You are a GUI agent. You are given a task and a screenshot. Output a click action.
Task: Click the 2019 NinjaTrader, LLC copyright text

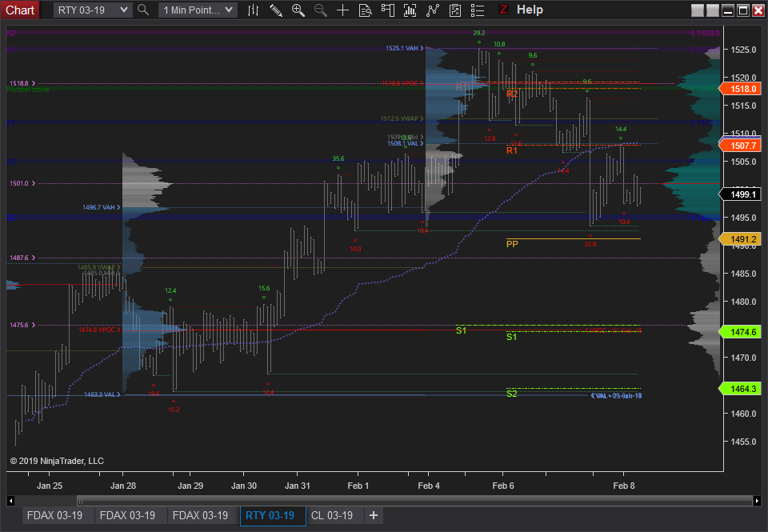(x=57, y=461)
